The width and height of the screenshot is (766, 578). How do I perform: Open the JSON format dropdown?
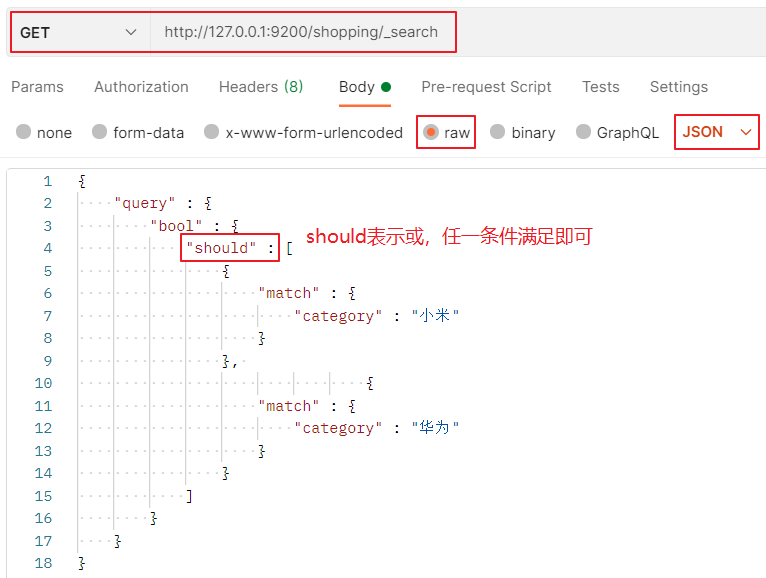(716, 132)
